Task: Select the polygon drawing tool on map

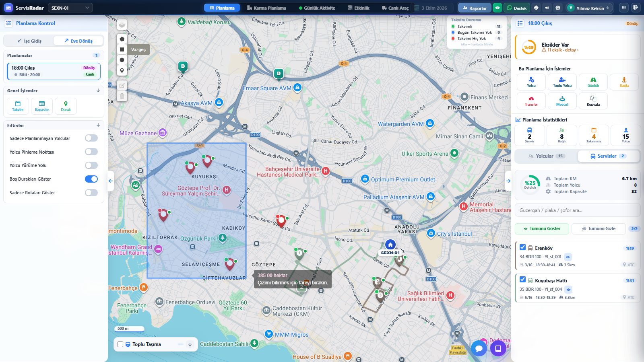Action: tap(122, 39)
